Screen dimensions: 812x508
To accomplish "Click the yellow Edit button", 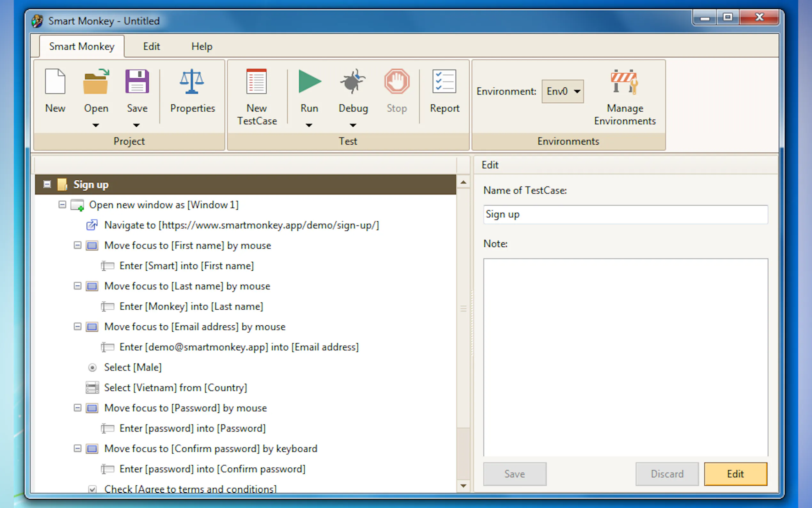I will 735,474.
